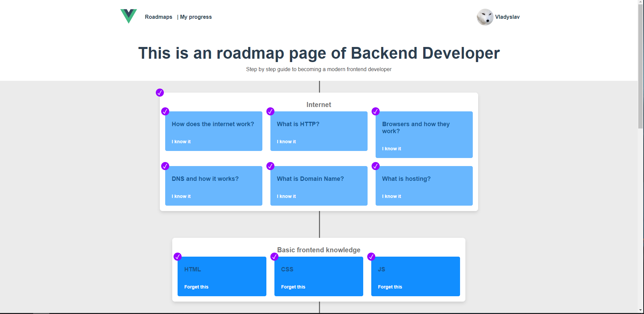Click 'I know it' on 'Browsers and how they work?'
The height and width of the screenshot is (314, 644).
[x=391, y=149]
